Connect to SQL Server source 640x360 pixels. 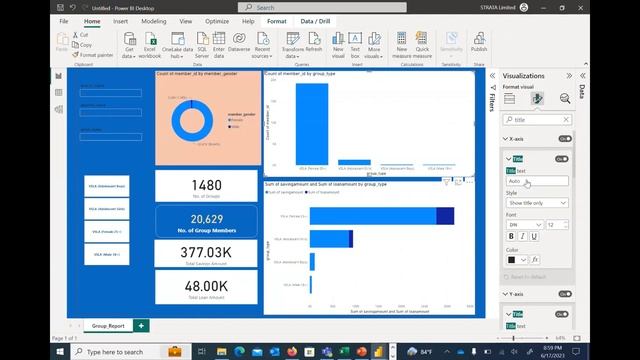(202, 45)
